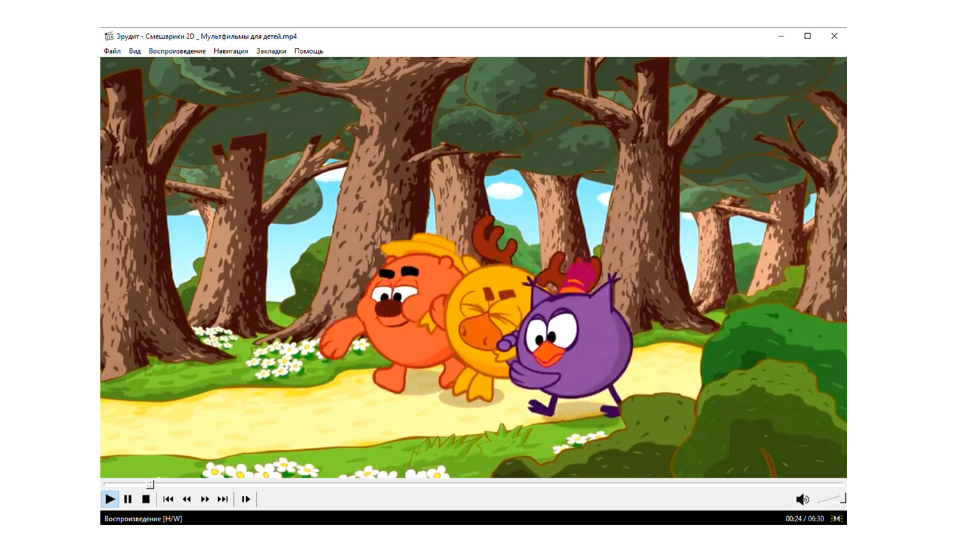Click the 00:24 / 06:30 time display

tap(804, 519)
